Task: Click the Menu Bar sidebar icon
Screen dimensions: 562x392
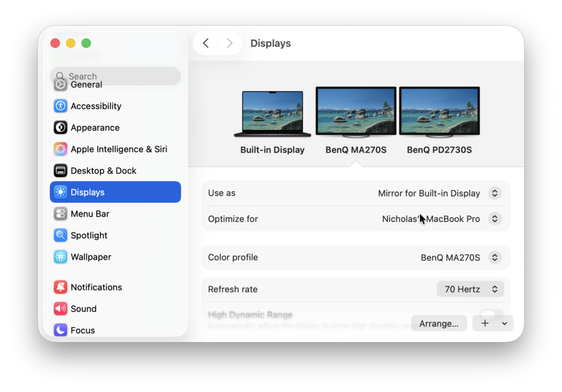Action: click(60, 214)
